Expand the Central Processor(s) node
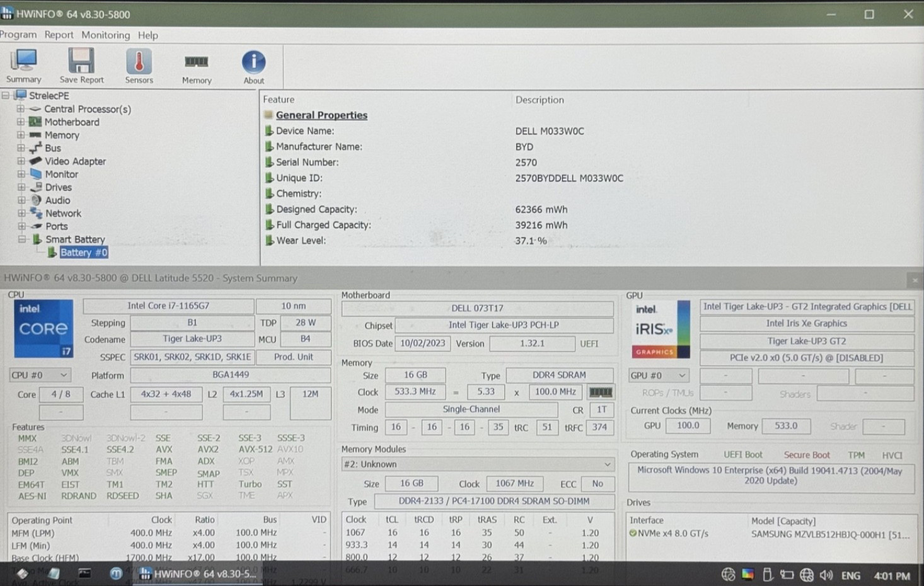Viewport: 924px width, 586px height. pyautogui.click(x=21, y=109)
